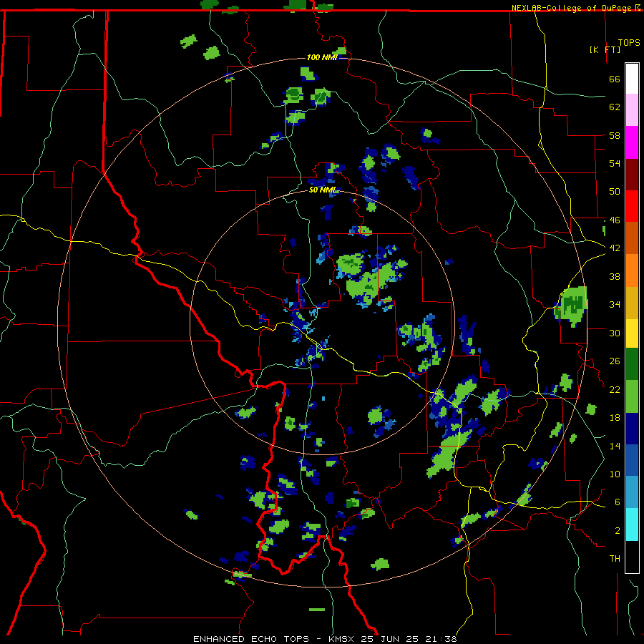
Task: Click the legend value '46'
Action: 615,220
